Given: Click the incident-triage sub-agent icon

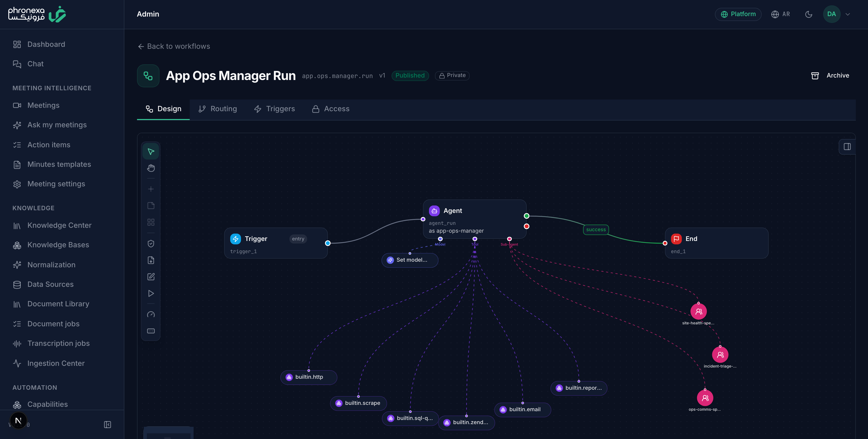Looking at the screenshot, I should [720, 355].
